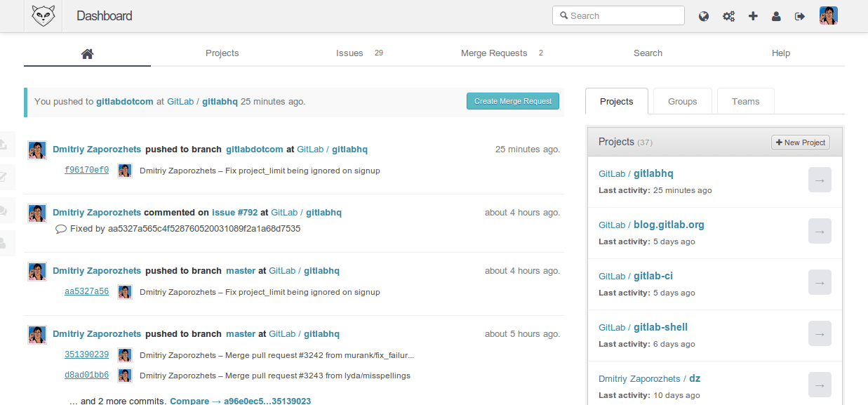The image size is (868, 405).
Task: Click the GitLab fox logo
Action: tap(43, 15)
